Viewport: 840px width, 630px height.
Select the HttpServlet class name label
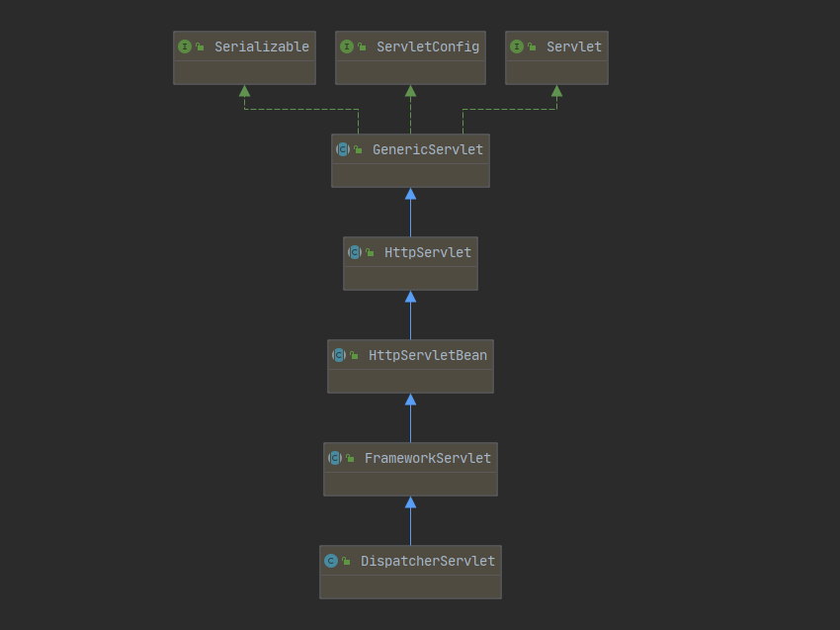click(427, 252)
